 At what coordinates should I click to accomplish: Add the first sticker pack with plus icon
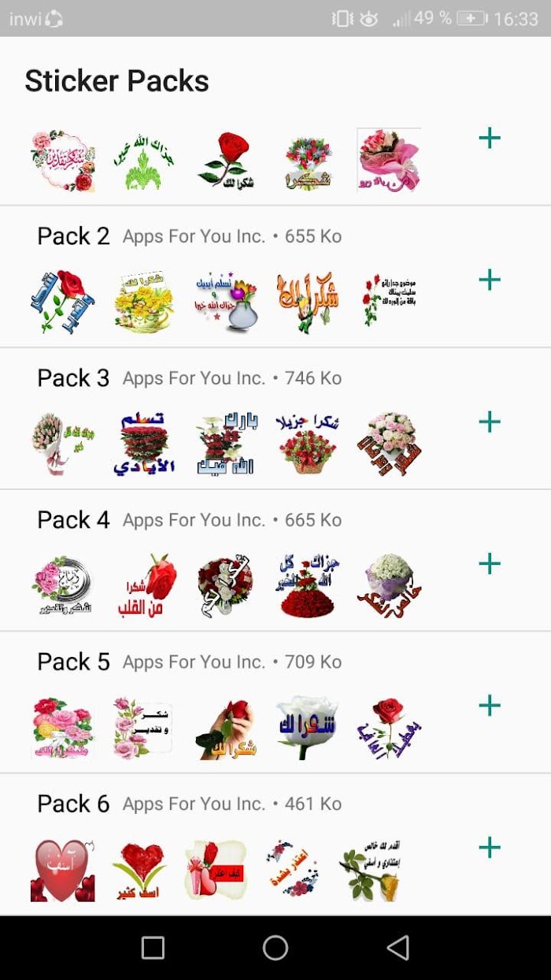coord(490,139)
